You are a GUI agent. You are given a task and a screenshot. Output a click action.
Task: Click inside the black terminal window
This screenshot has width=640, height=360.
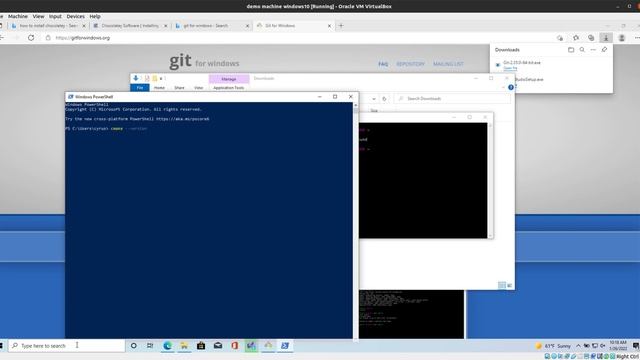coord(423,180)
